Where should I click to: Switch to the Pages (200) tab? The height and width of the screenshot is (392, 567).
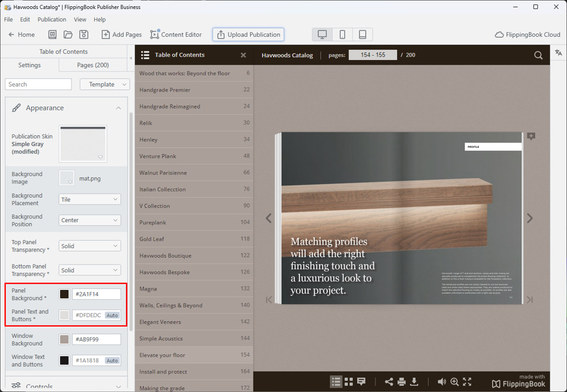click(93, 65)
